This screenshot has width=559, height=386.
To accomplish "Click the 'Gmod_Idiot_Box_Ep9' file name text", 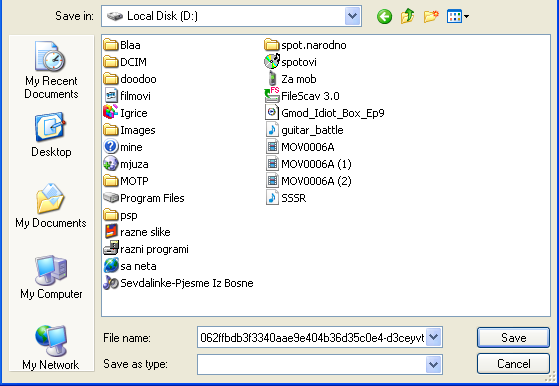I will (x=333, y=113).
